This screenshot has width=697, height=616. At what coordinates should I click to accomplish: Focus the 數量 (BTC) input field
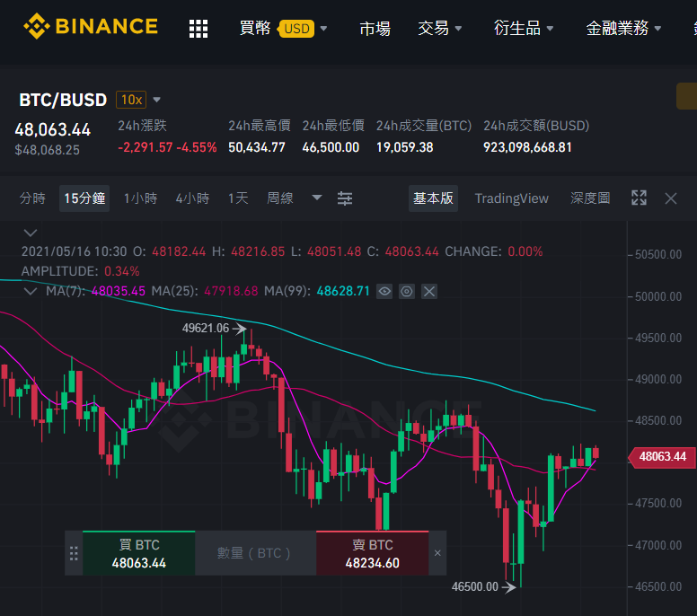point(256,553)
